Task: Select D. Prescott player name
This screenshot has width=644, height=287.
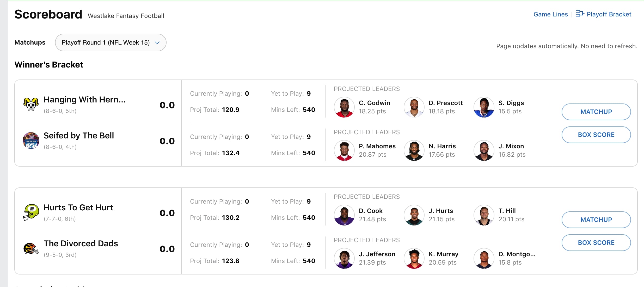Action: [x=446, y=103]
